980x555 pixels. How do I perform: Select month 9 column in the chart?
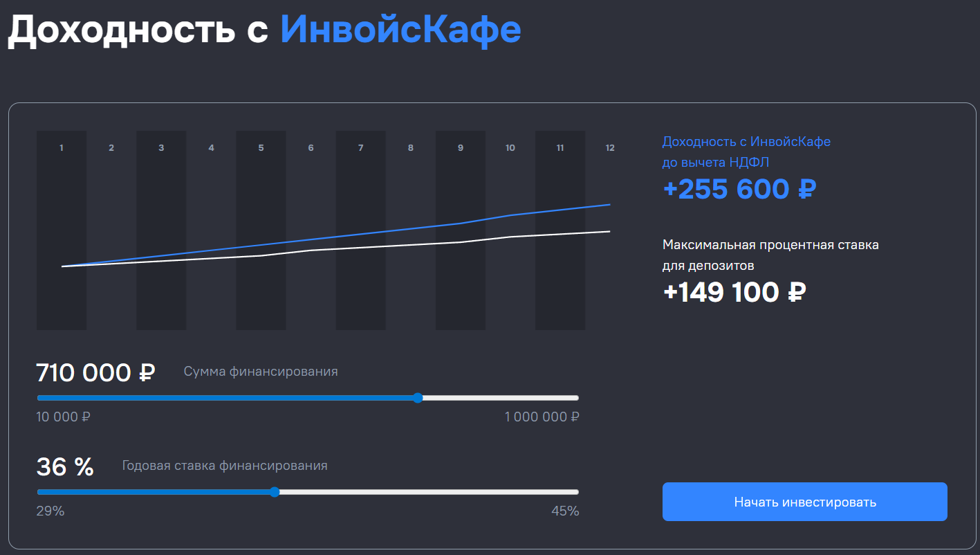460,230
